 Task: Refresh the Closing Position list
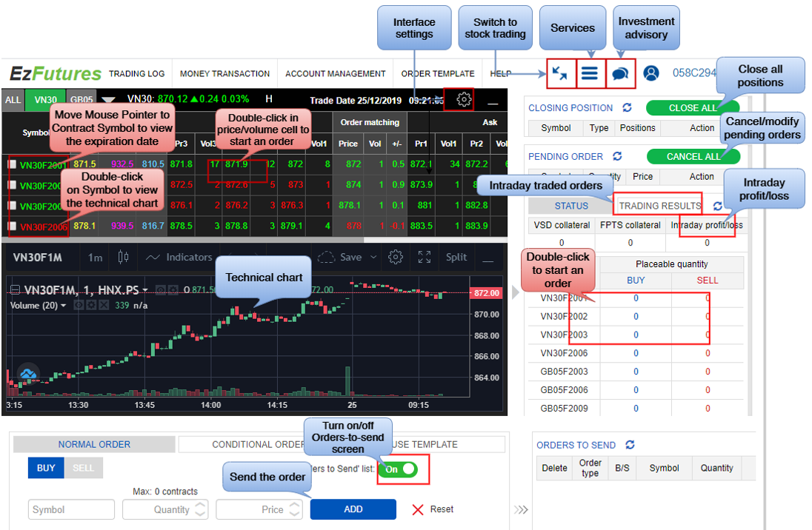coord(627,107)
